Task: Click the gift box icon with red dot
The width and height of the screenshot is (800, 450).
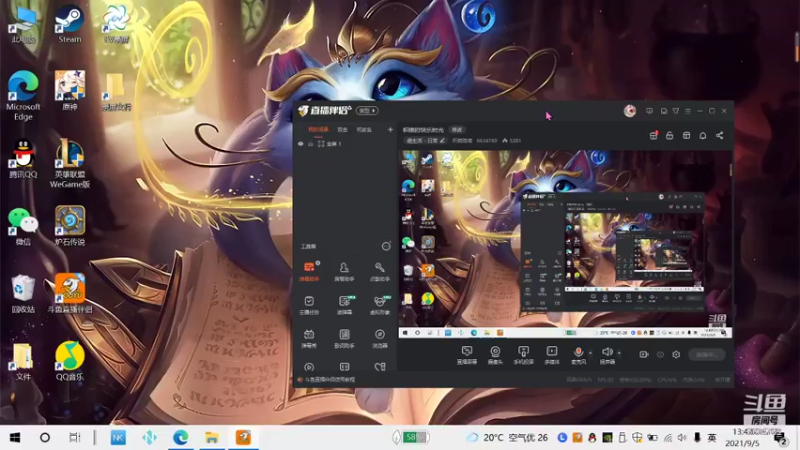Action: point(653,135)
